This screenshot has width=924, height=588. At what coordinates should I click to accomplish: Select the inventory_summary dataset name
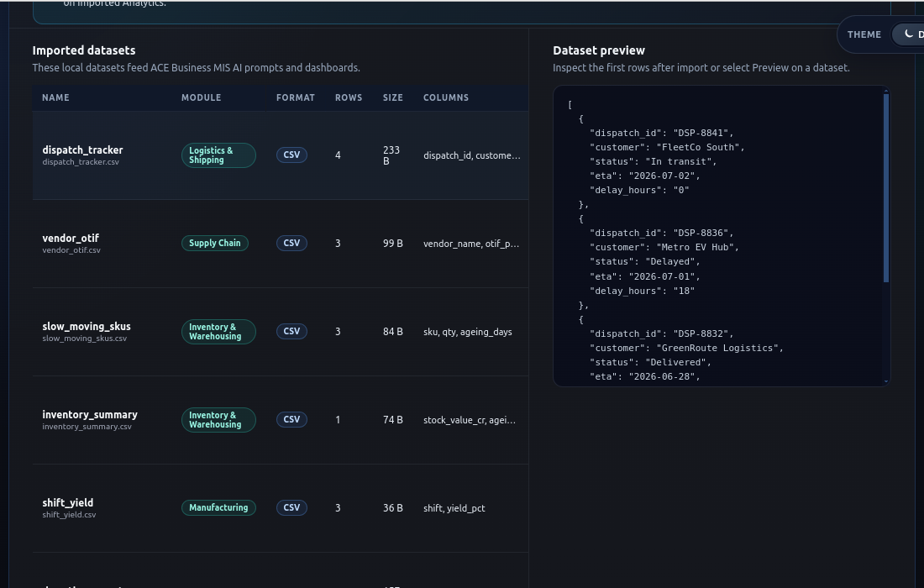(90, 415)
